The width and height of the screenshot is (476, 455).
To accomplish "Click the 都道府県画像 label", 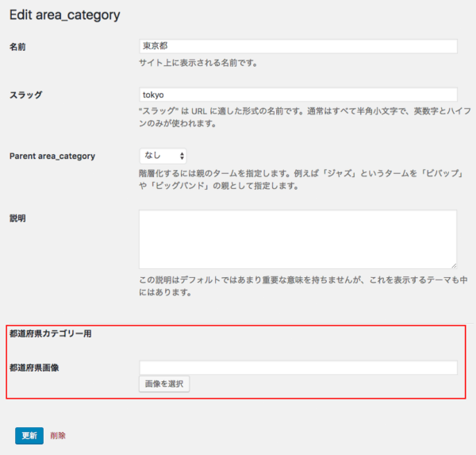I will [x=35, y=368].
